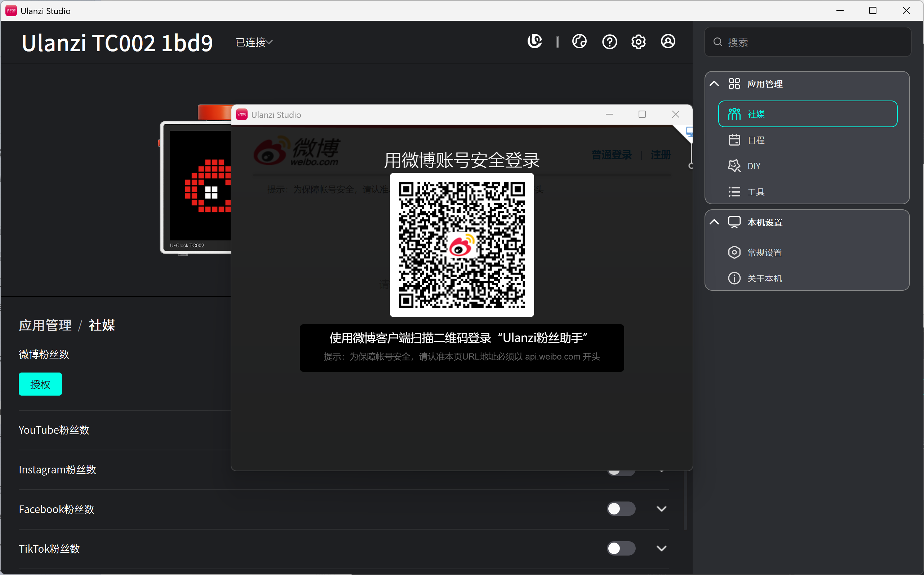This screenshot has width=924, height=575.
Task: Focus the 搜索 search field
Action: [x=808, y=42]
